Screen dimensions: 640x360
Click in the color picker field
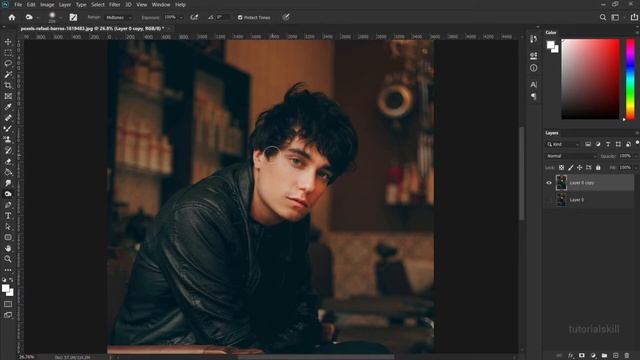click(590, 79)
